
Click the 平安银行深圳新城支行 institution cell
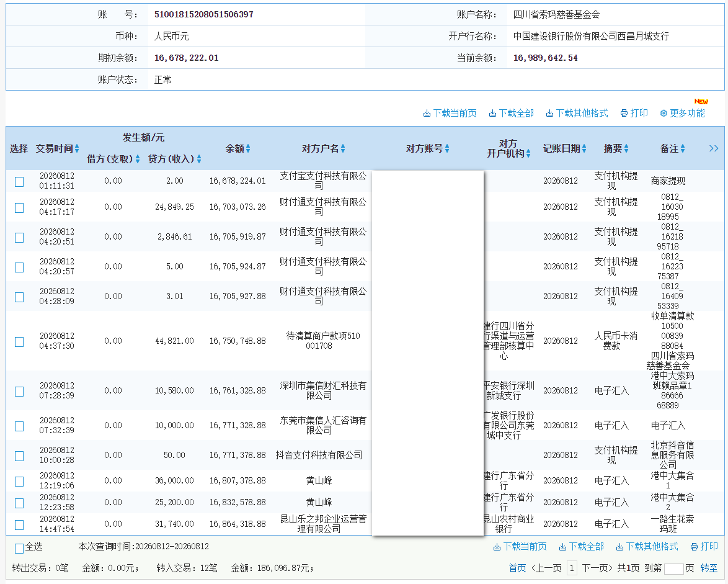click(x=509, y=391)
